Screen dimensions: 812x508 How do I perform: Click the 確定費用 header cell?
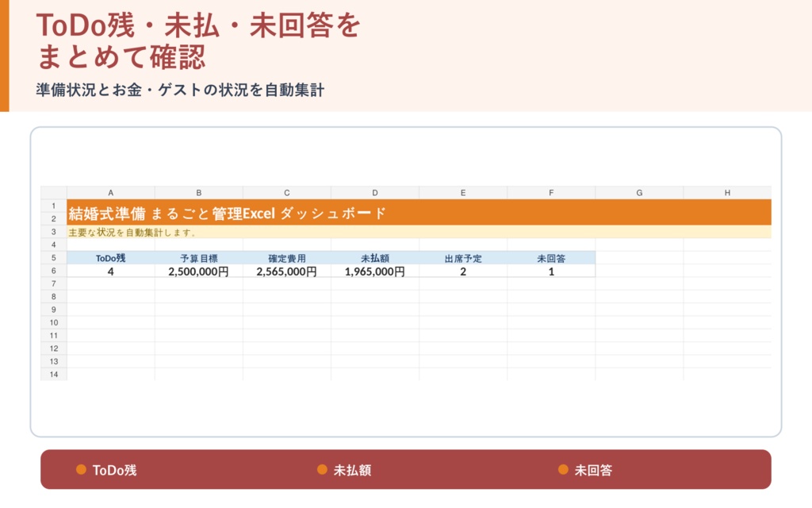coord(287,258)
